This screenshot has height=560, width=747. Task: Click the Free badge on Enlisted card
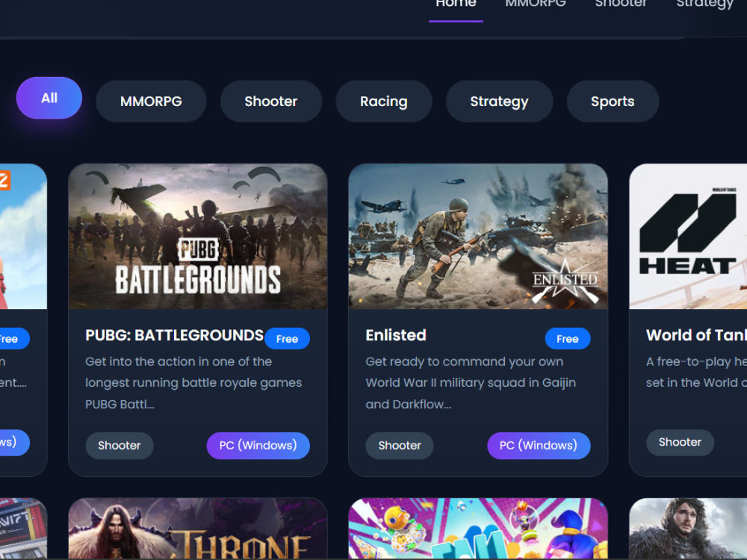coord(568,338)
